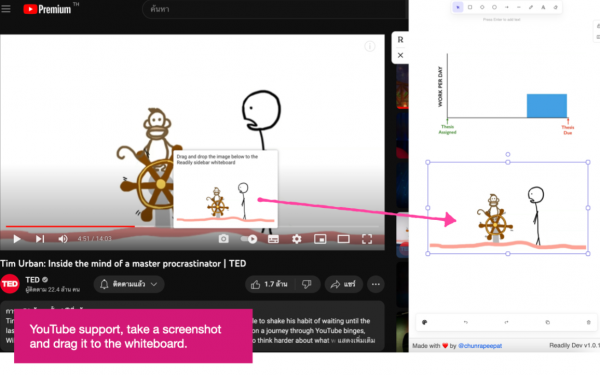Select the rectangle shape tool
Screen dimensions: 600x375
470,7
